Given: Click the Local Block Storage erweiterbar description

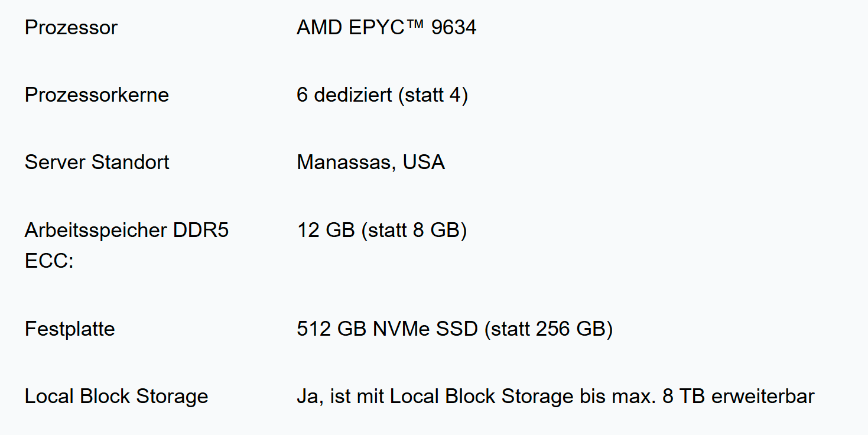Looking at the screenshot, I should coord(555,396).
